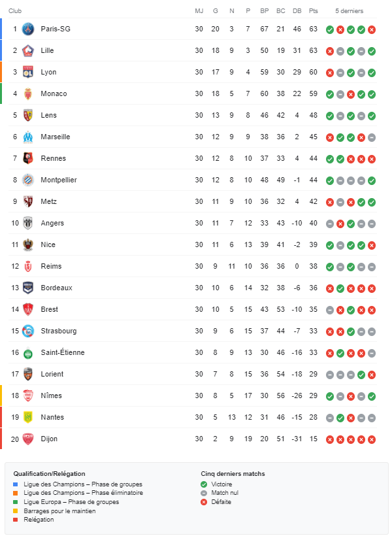The width and height of the screenshot is (392, 538).
Task: Click the Lille club logo
Action: click(28, 51)
